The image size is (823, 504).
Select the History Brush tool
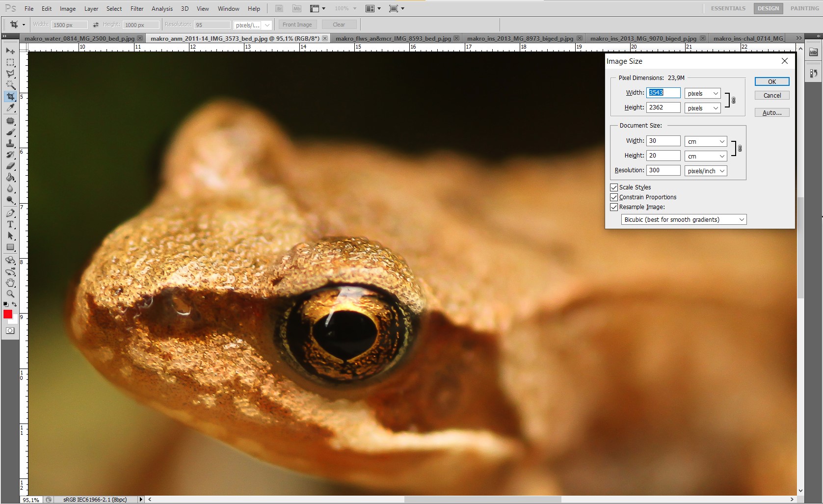[10, 155]
